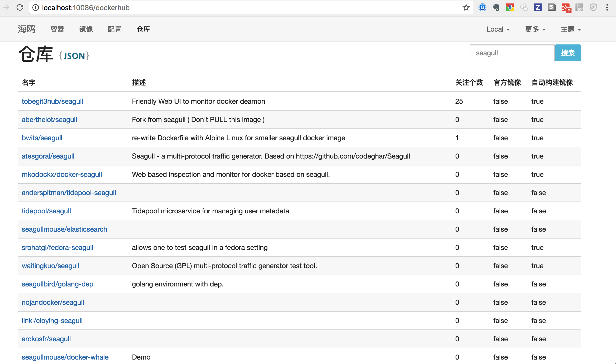Switch to the 镜像 nav tab
This screenshot has height=364, width=616.
pyautogui.click(x=86, y=29)
